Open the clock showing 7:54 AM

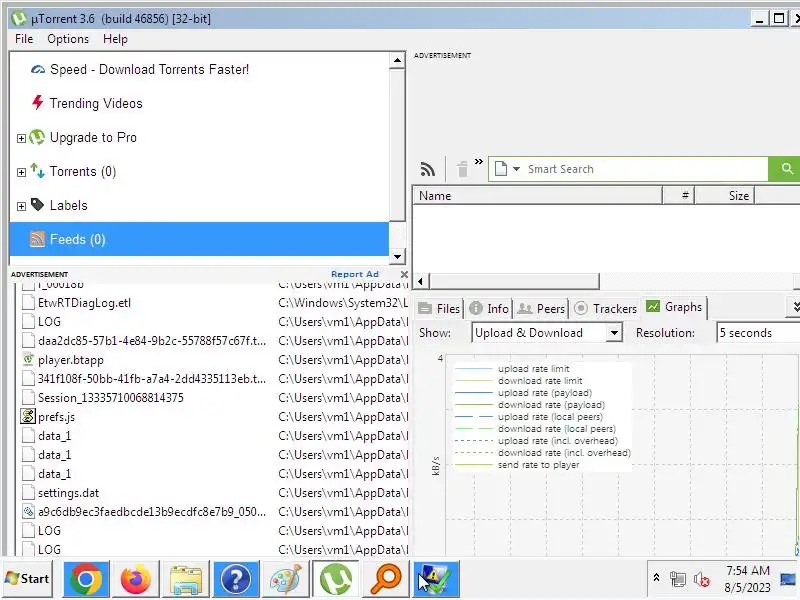coord(747,579)
